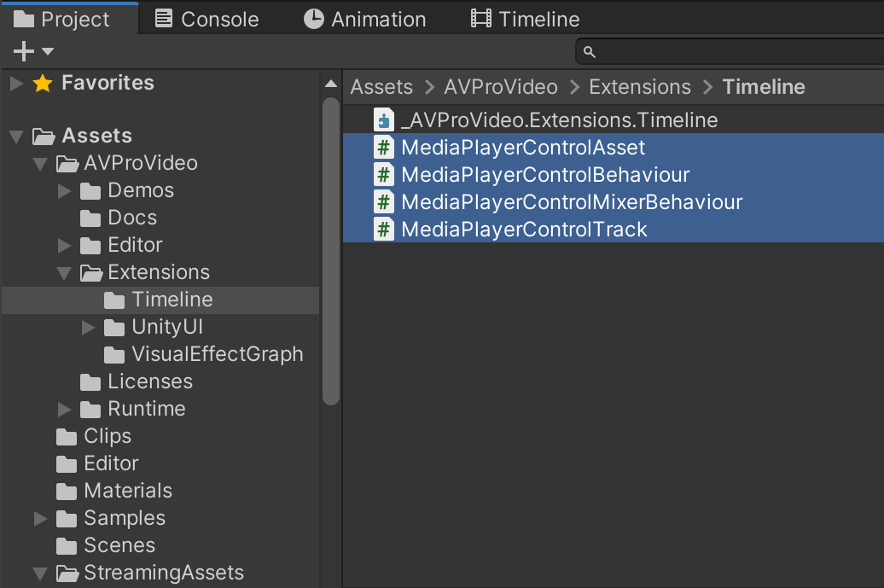
Task: Click the MediaPlayerControlAsset script icon
Action: 384,147
